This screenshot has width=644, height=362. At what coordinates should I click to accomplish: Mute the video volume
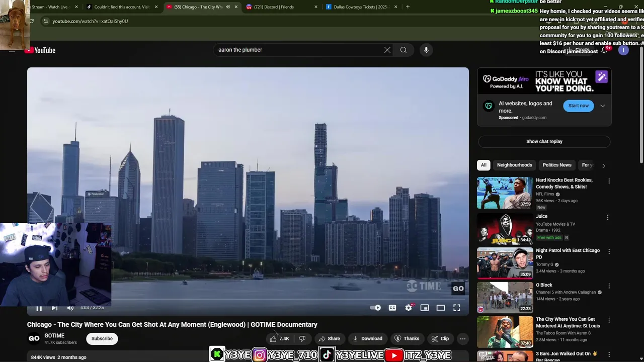[70, 308]
